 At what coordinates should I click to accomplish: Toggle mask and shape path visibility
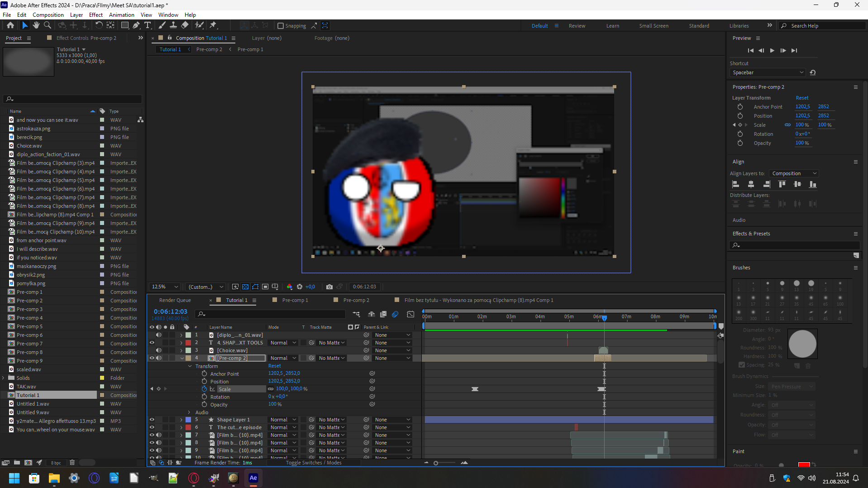(255, 287)
